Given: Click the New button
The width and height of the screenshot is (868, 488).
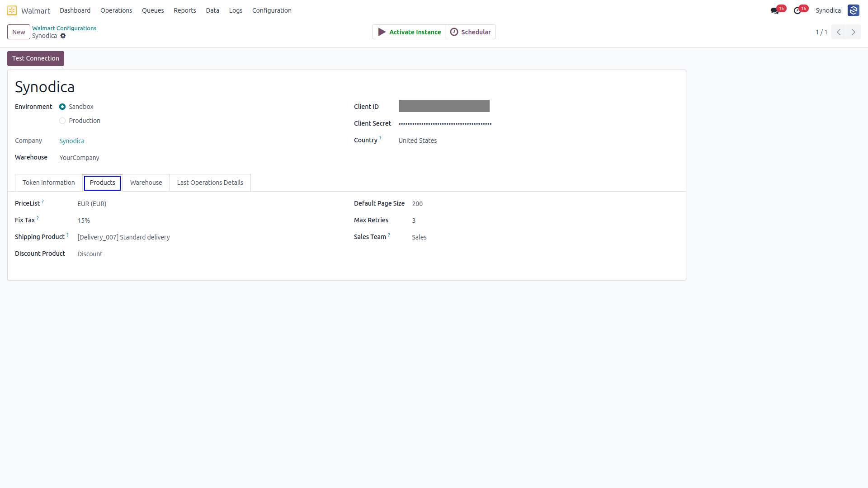Looking at the screenshot, I should (x=19, y=32).
